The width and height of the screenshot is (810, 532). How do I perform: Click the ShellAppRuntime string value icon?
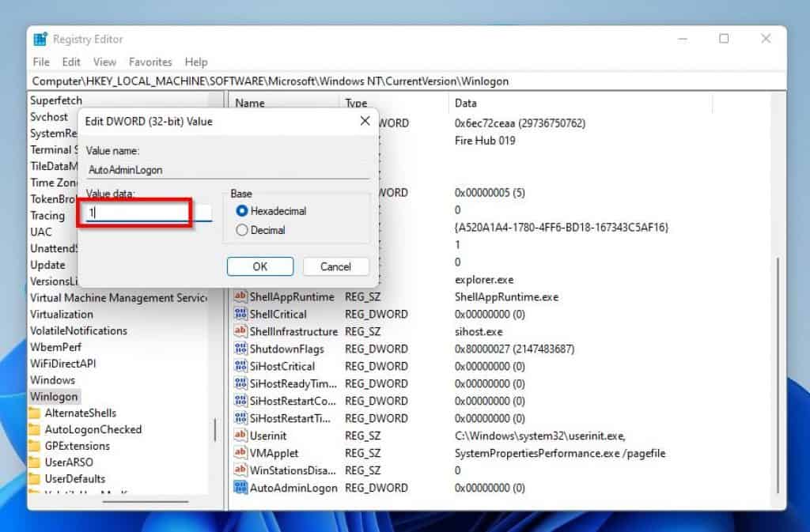click(x=240, y=296)
